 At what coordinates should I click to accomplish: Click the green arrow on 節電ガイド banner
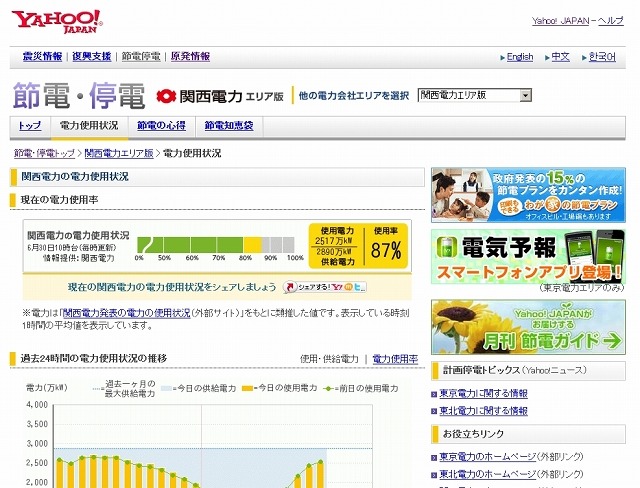coord(612,341)
